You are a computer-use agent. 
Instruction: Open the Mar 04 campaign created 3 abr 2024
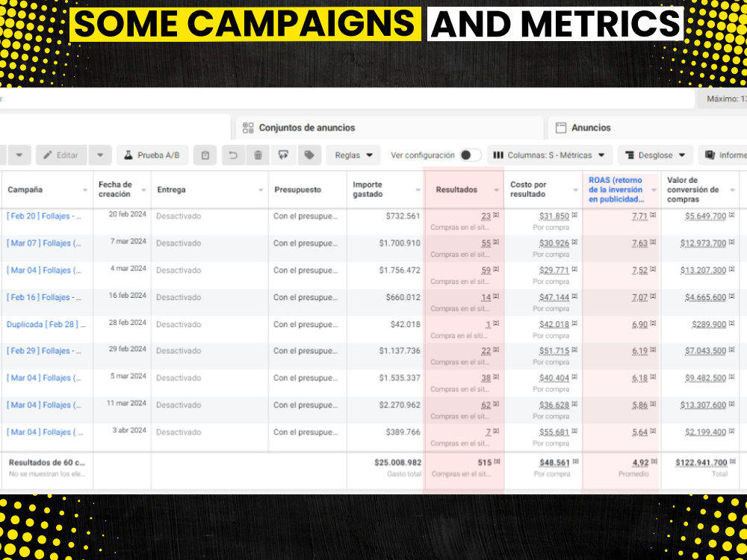[46, 432]
